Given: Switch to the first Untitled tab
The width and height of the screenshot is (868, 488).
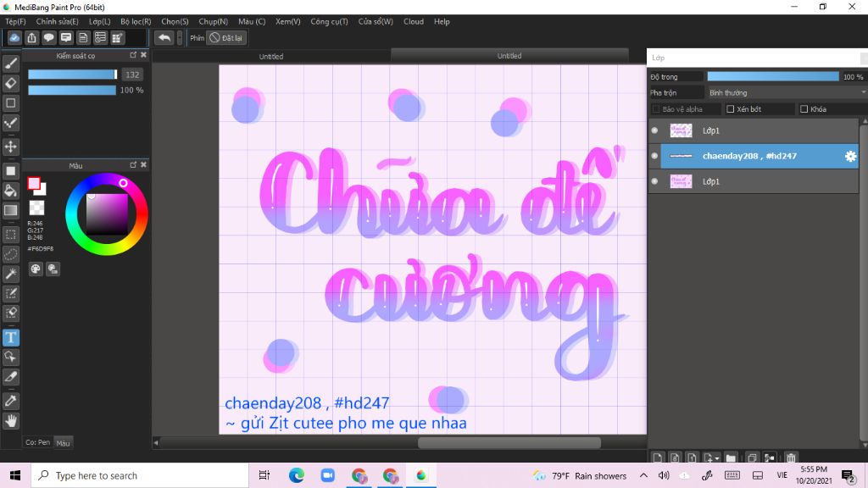Looking at the screenshot, I should click(271, 57).
